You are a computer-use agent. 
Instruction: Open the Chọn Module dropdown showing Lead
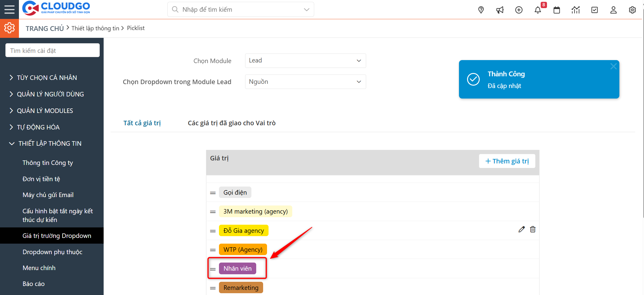point(305,60)
